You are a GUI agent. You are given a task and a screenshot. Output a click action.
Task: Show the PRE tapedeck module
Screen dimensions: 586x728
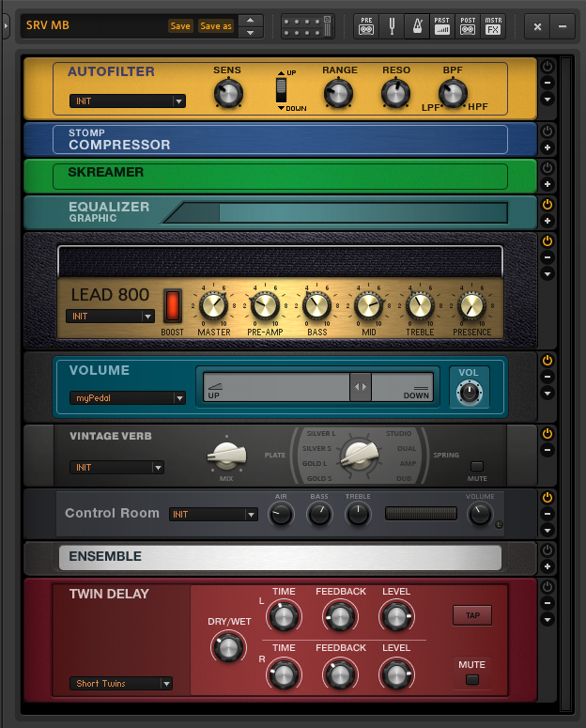point(366,26)
